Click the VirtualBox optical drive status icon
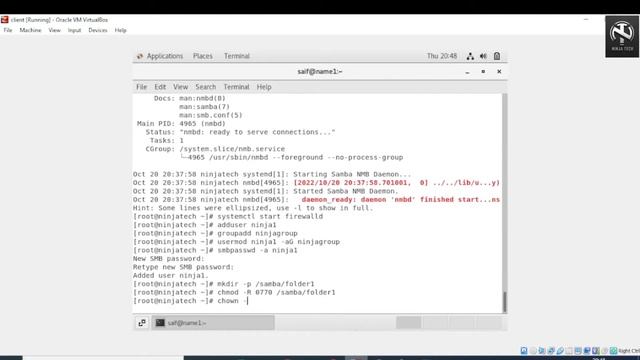The height and width of the screenshot is (360, 640). (x=533, y=351)
